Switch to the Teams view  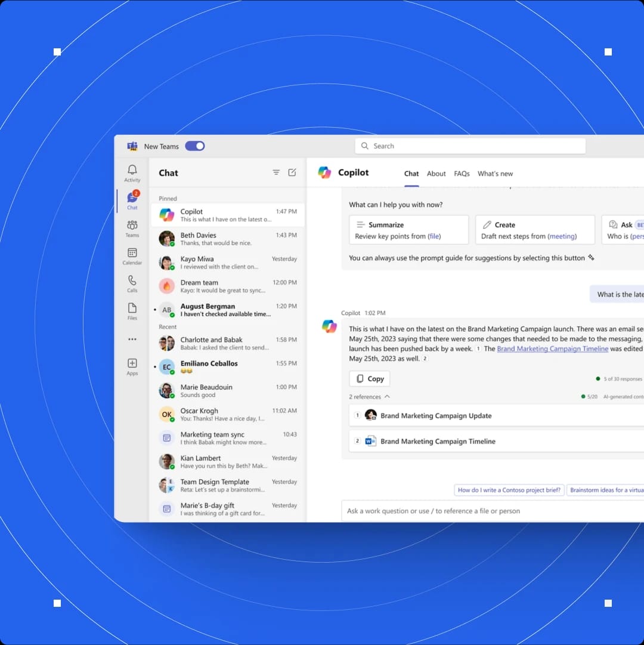[x=131, y=227]
